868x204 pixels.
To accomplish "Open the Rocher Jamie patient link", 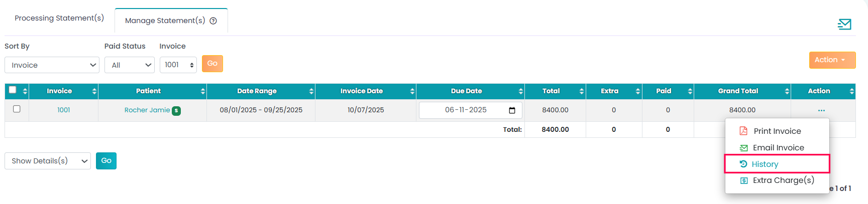I will click(147, 110).
